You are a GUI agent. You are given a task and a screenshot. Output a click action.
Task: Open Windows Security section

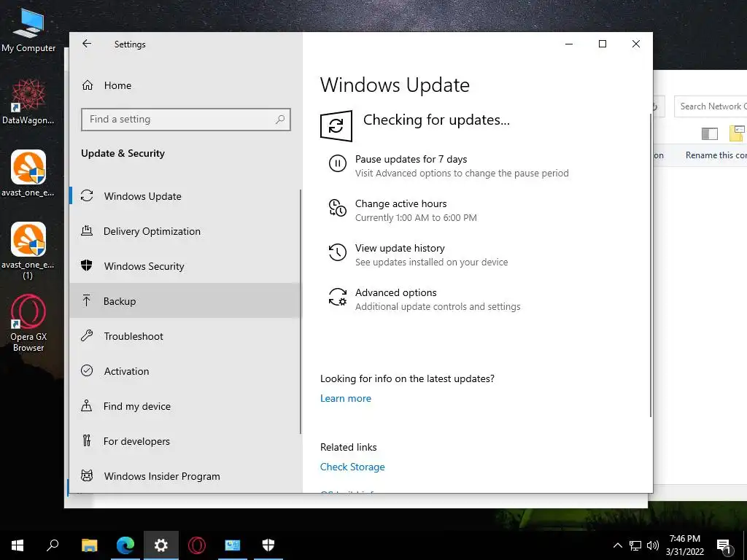coord(185,266)
